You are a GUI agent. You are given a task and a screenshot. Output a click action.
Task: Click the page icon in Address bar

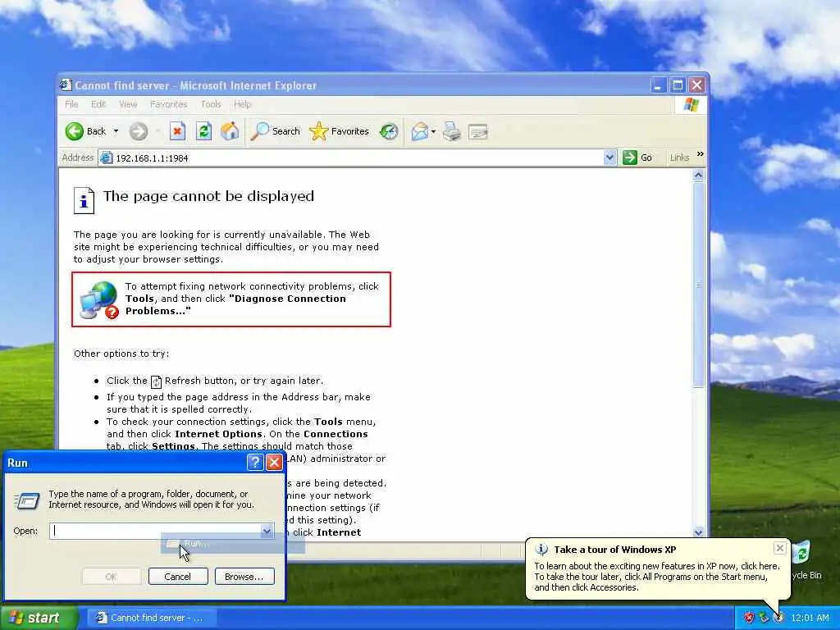coord(107,157)
